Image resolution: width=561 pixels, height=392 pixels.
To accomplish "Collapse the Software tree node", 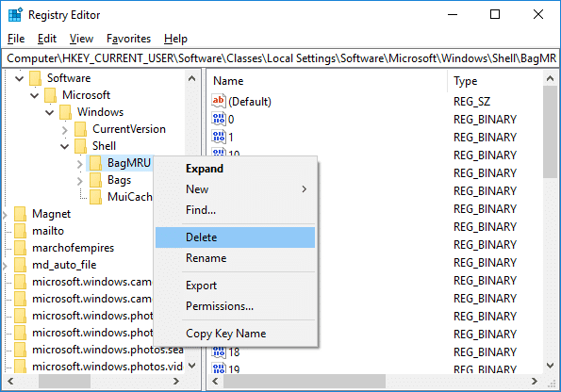I will pyautogui.click(x=19, y=78).
